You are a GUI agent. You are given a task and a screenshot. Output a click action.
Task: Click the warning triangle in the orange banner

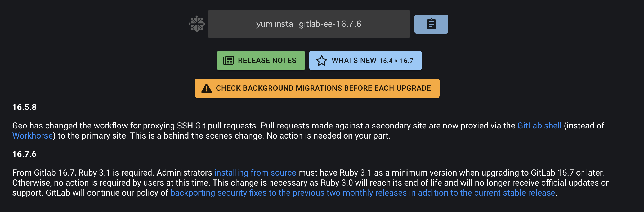pyautogui.click(x=206, y=88)
